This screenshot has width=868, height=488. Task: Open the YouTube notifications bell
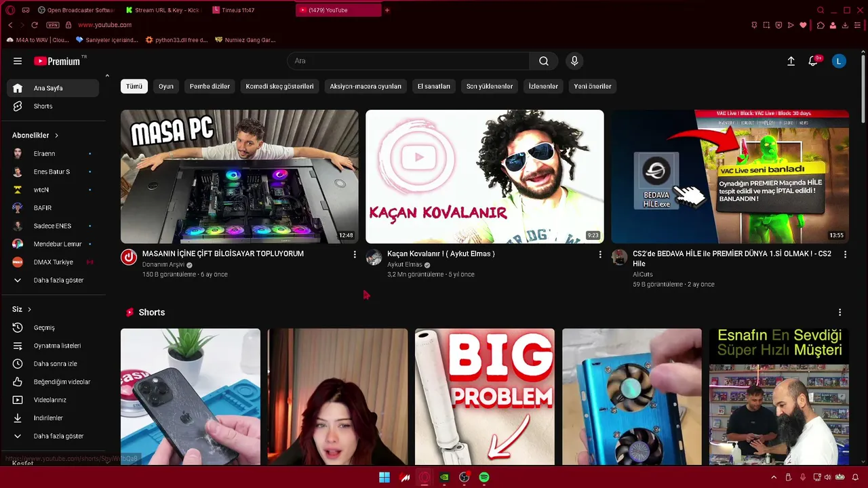(813, 61)
